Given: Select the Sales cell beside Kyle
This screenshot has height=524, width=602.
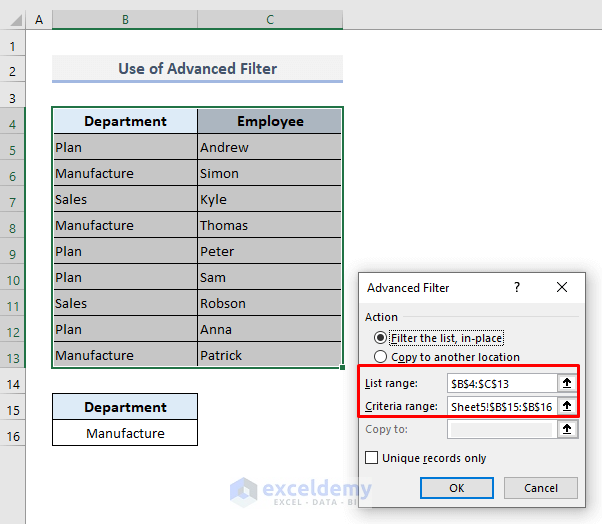Looking at the screenshot, I should (125, 200).
